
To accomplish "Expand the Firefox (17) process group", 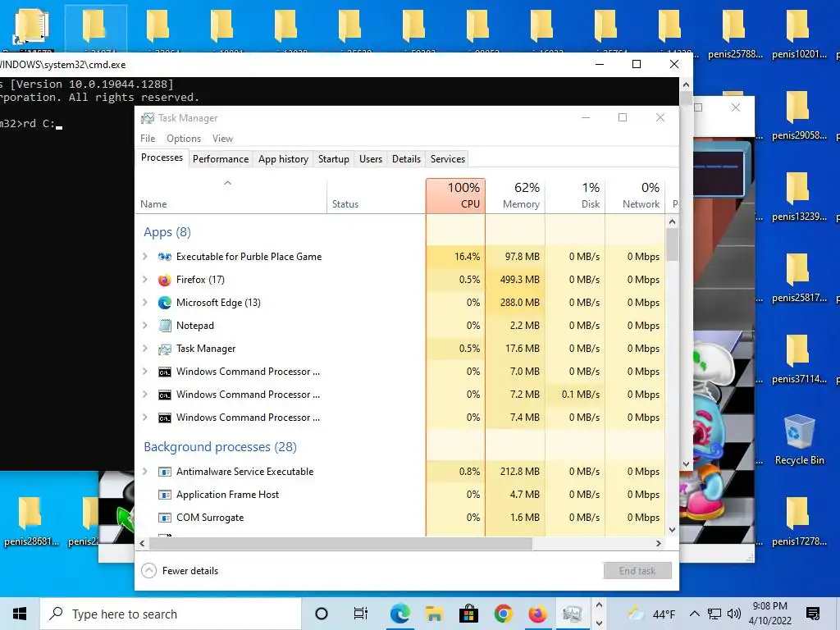I will [x=144, y=280].
